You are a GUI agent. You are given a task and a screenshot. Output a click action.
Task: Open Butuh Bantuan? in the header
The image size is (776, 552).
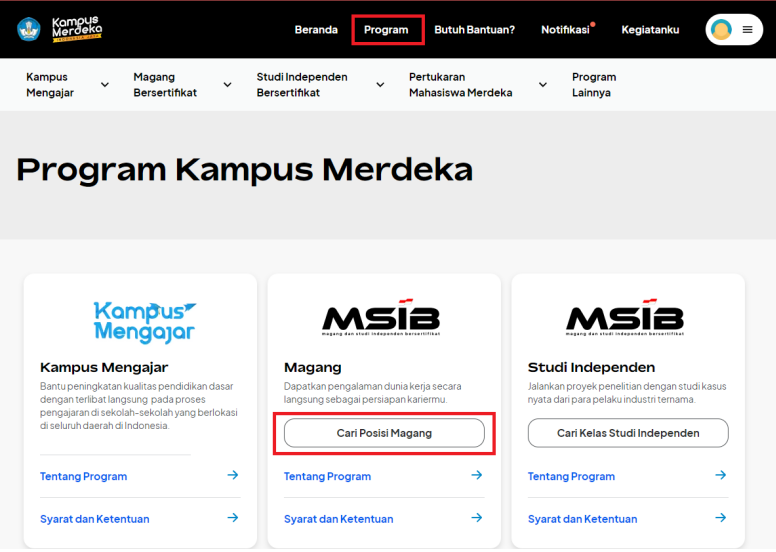tap(475, 30)
